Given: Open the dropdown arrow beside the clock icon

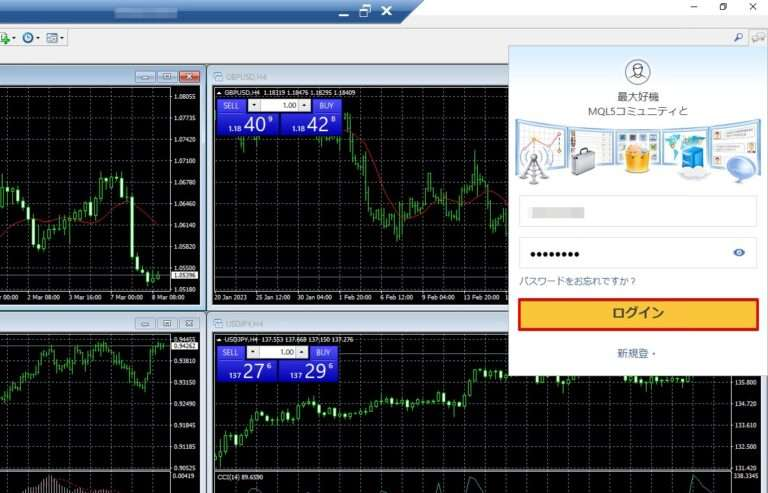Looking at the screenshot, I should click(x=38, y=38).
